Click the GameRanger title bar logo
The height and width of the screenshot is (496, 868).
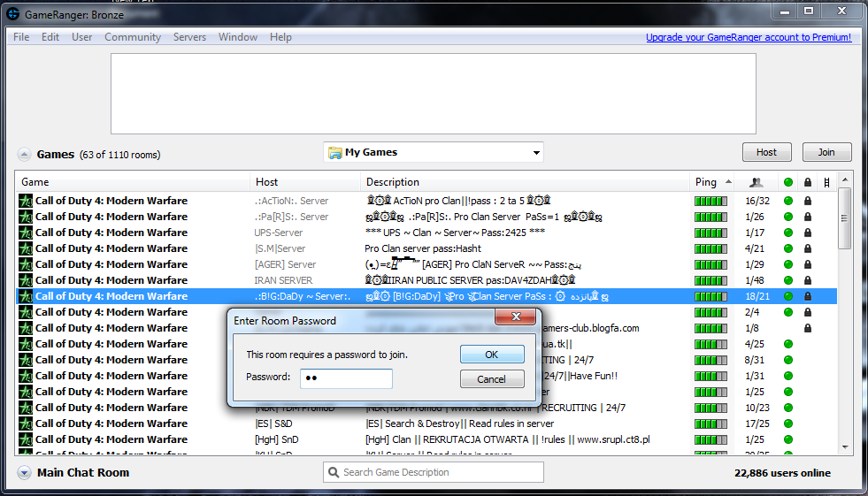tap(13, 14)
